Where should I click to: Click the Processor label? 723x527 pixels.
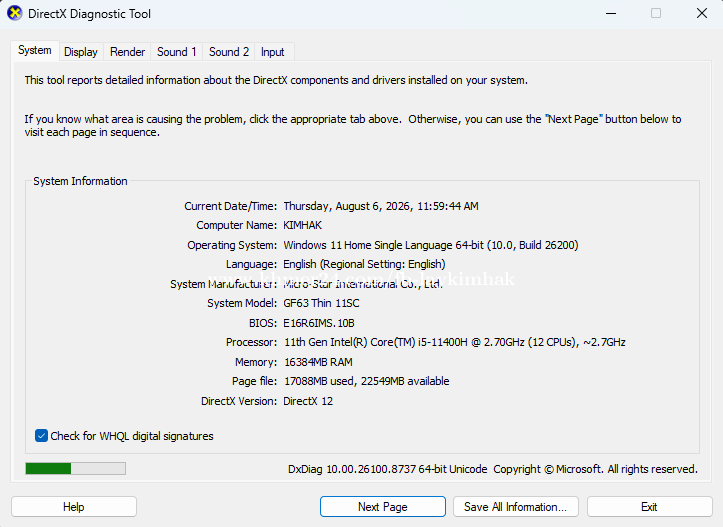pos(251,342)
